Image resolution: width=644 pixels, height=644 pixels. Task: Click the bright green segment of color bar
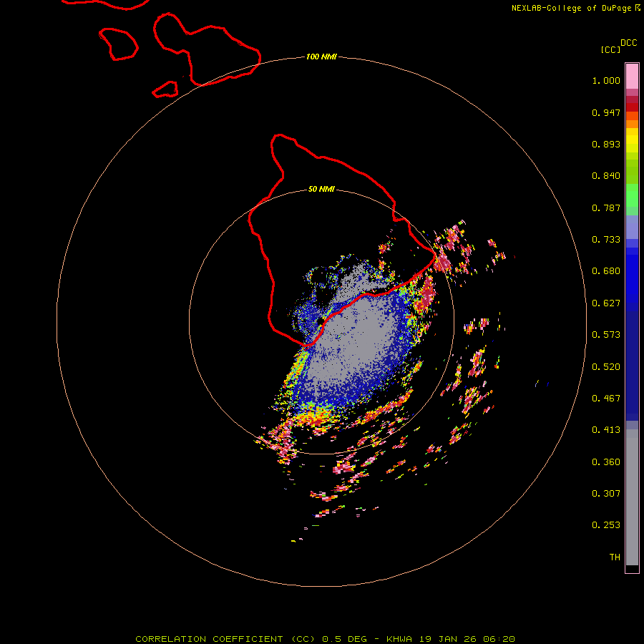[x=632, y=195]
